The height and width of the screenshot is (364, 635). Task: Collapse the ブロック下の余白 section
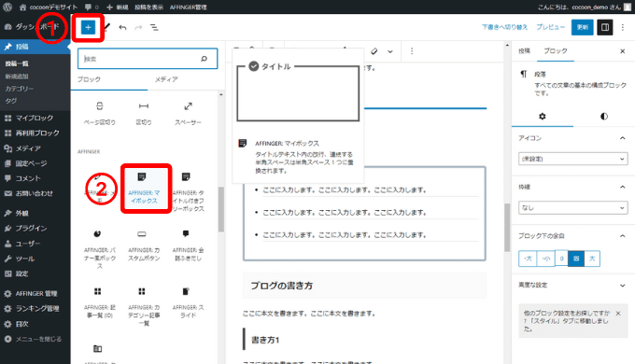623,235
